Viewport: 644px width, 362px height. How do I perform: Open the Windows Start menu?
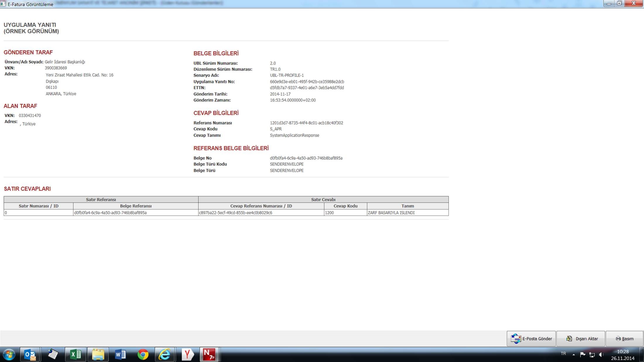(x=9, y=355)
